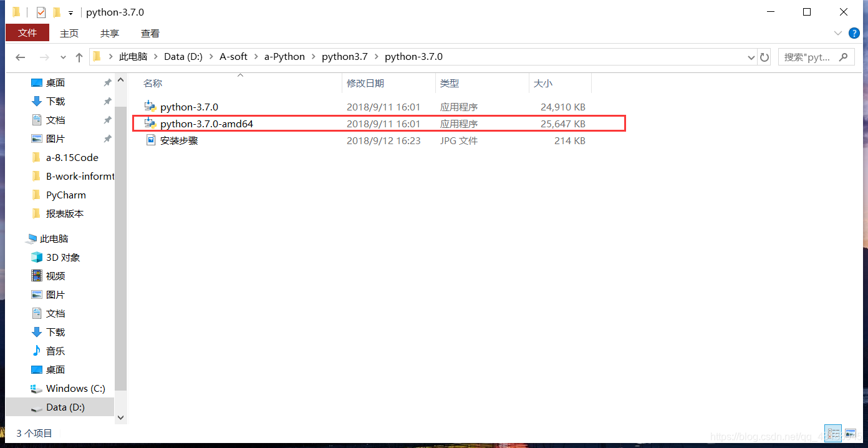Refresh the folder view

pyautogui.click(x=764, y=57)
